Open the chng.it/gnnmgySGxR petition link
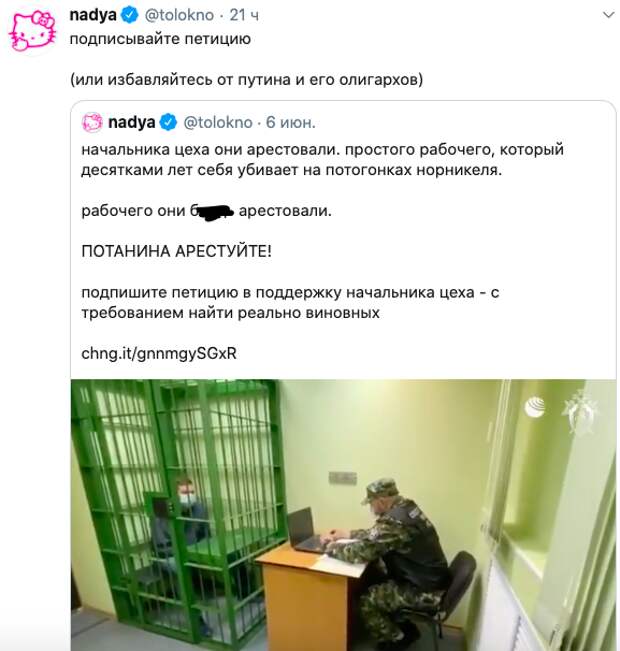 tap(159, 353)
